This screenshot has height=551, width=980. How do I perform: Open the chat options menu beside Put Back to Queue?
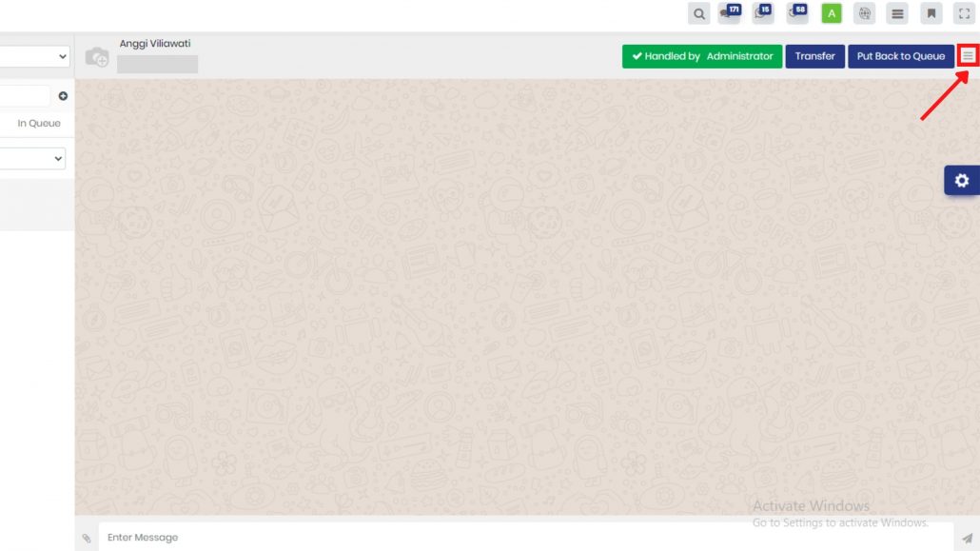click(969, 55)
